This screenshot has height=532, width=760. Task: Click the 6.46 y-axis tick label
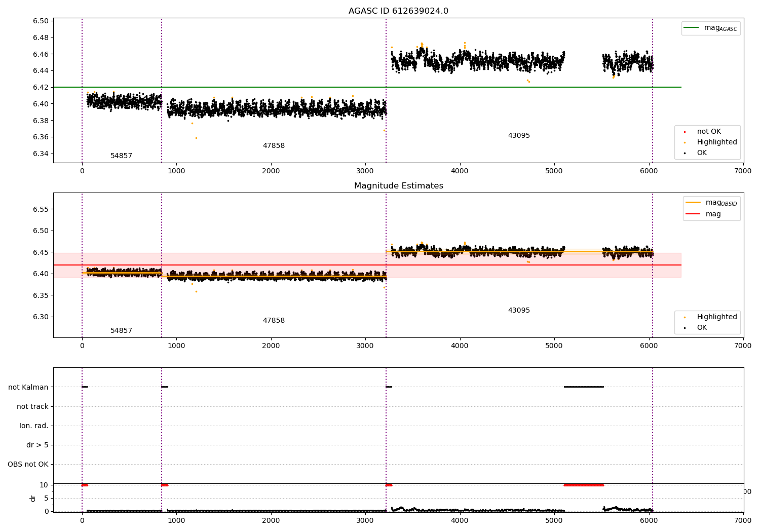40,54
